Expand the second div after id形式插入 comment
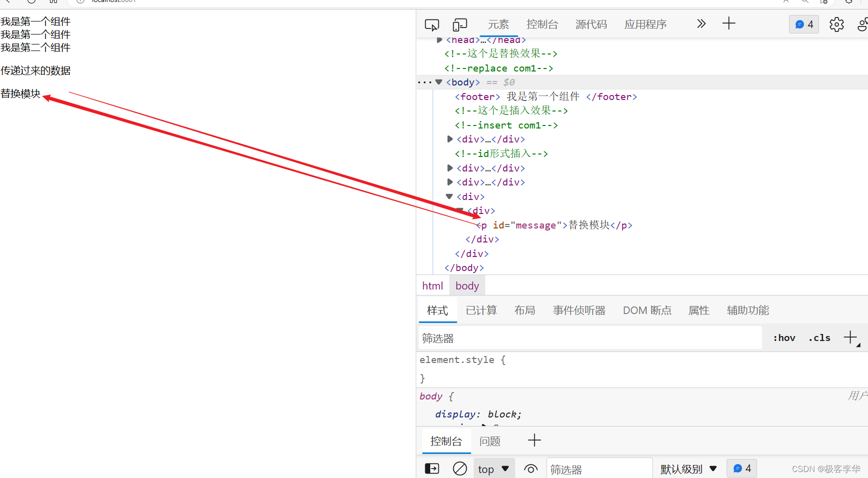 [450, 182]
